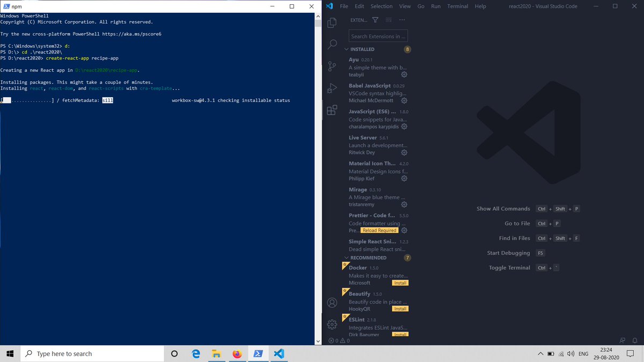
Task: Click the installed extensions count badge 8
Action: click(408, 49)
